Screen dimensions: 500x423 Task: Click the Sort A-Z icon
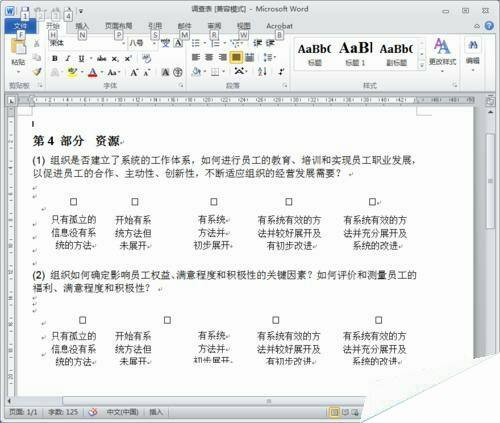point(262,71)
